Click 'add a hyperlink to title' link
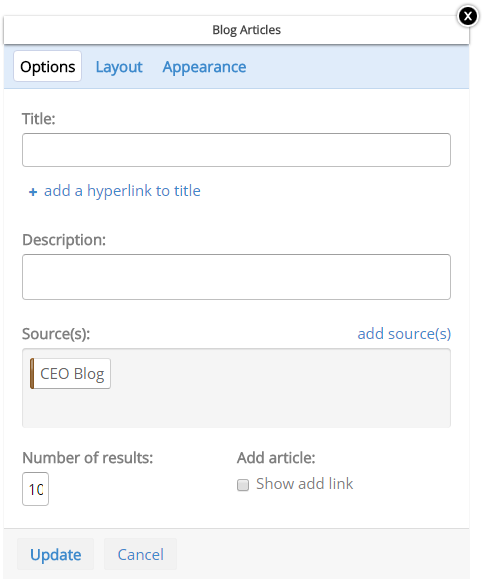Viewport: 484px width, 579px height. (x=122, y=191)
